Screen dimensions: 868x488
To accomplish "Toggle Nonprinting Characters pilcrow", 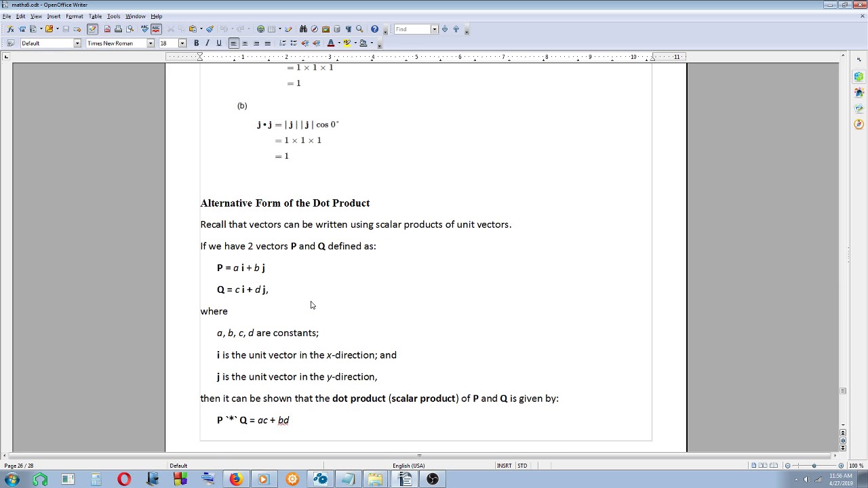I will 349,29.
